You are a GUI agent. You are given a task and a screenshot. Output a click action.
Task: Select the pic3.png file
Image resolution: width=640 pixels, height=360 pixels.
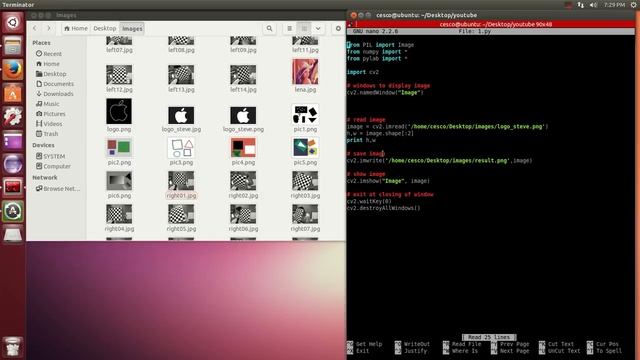tap(181, 151)
